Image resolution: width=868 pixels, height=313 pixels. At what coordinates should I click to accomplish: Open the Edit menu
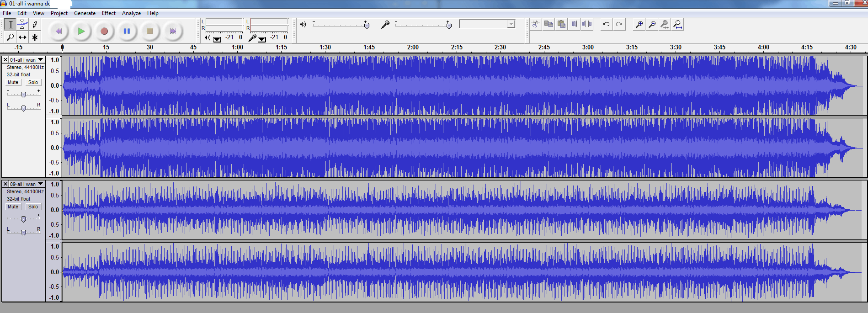[22, 13]
